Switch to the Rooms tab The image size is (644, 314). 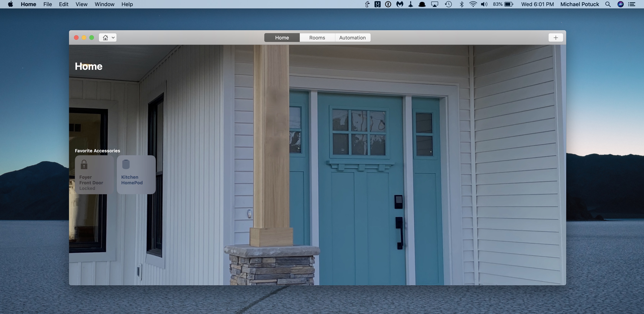(317, 38)
